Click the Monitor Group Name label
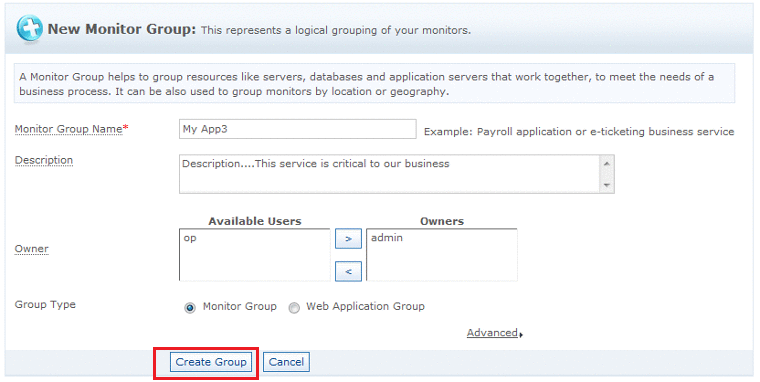Screen dimensions: 760x382 (71, 129)
